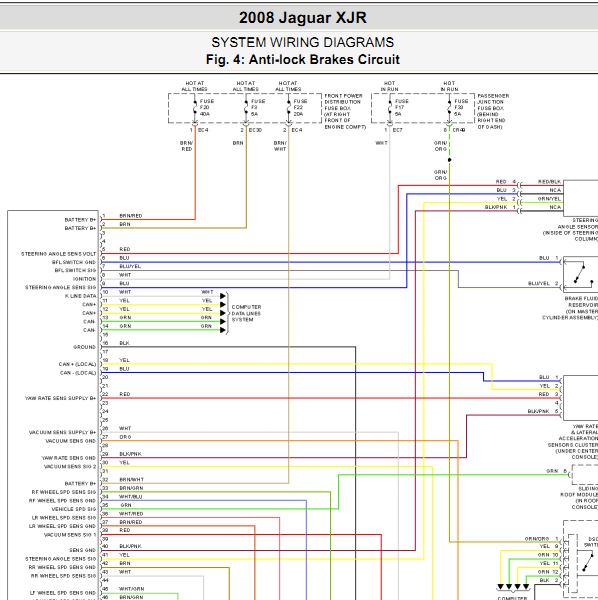
Task: Click "RF WHEEL SPD SENS SIG" label
Action: tap(64, 492)
